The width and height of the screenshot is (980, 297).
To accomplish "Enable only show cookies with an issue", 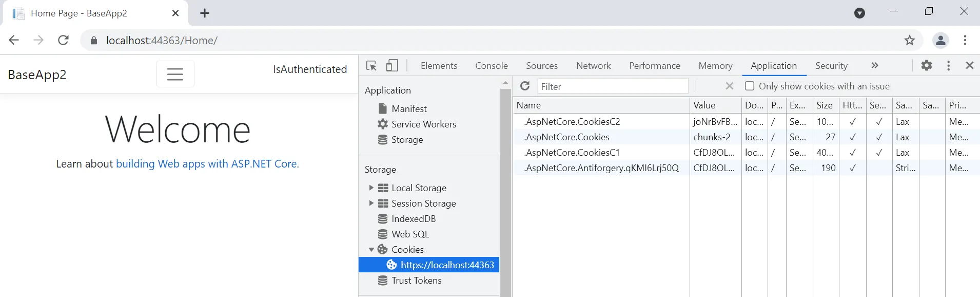I will click(x=750, y=86).
